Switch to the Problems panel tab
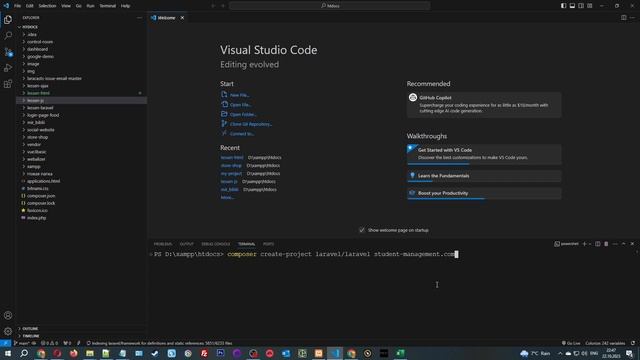 click(163, 244)
